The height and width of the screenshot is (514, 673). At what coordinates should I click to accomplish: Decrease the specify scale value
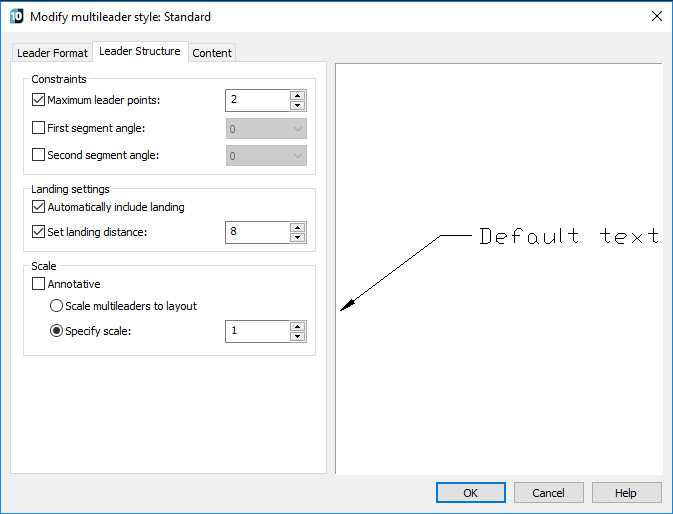(x=297, y=336)
